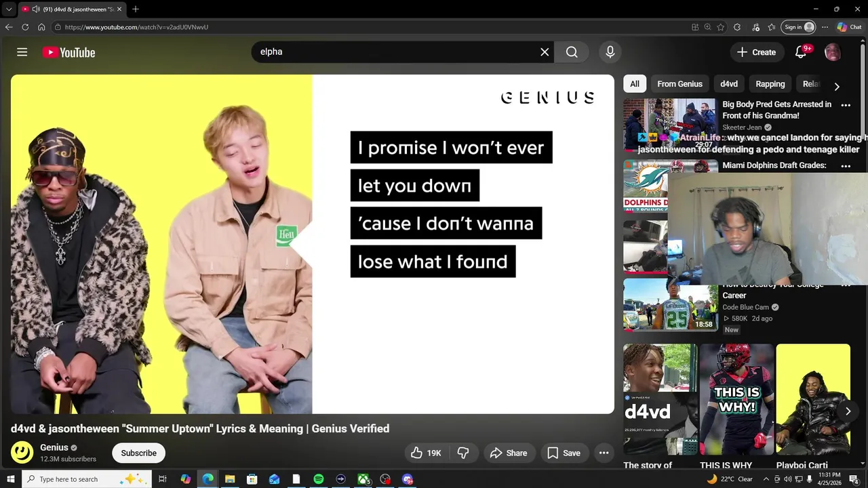The height and width of the screenshot is (488, 868).
Task: Open Microsoft Store from the taskbar
Action: pos(252,479)
